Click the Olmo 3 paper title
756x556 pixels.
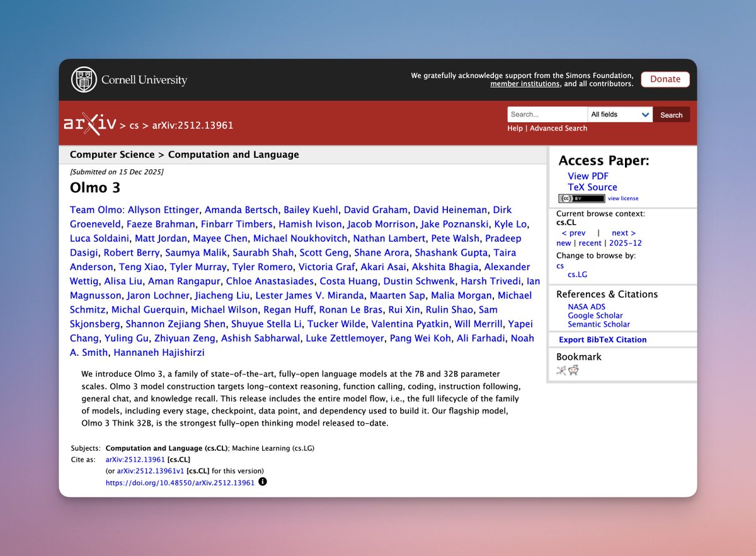pyautogui.click(x=95, y=188)
